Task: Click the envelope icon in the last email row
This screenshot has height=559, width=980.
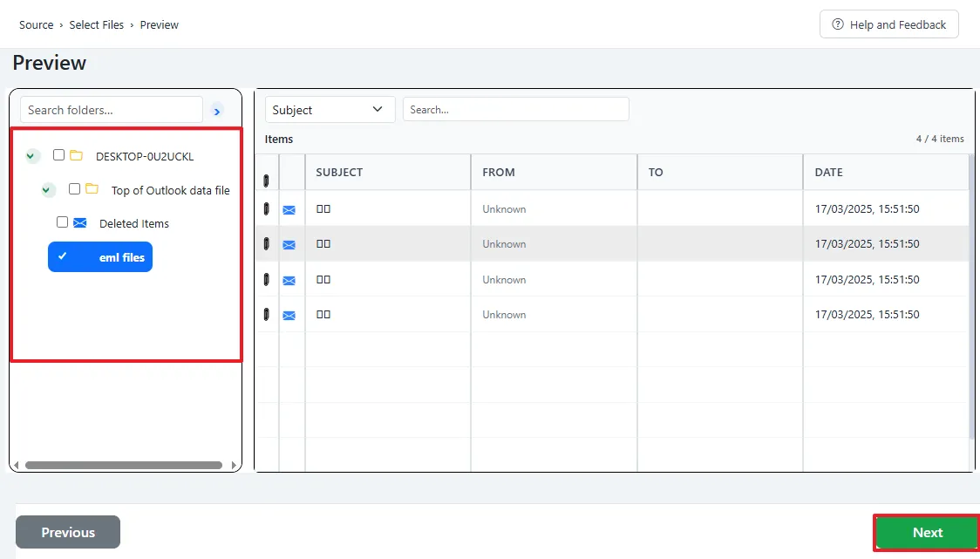Action: pyautogui.click(x=289, y=316)
